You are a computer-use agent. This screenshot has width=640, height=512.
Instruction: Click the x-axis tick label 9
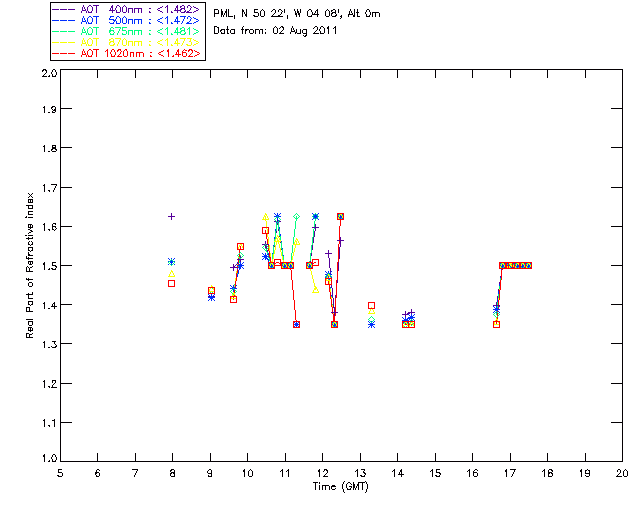point(210,473)
